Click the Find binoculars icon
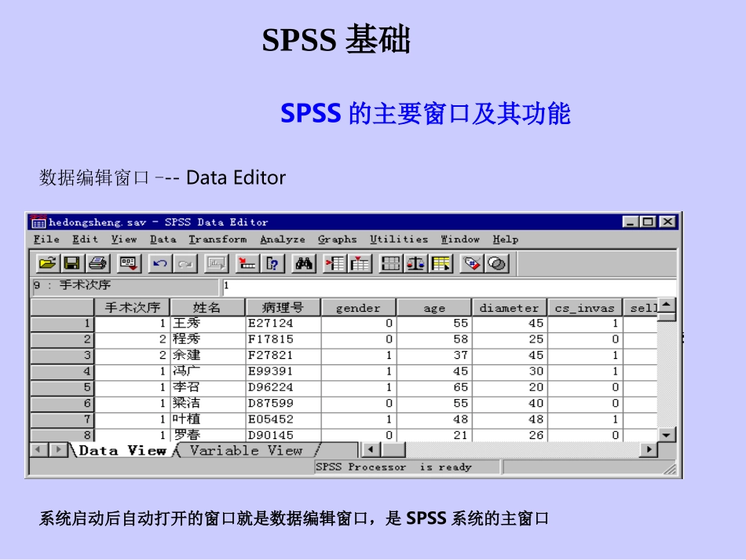746x560 pixels. click(304, 263)
